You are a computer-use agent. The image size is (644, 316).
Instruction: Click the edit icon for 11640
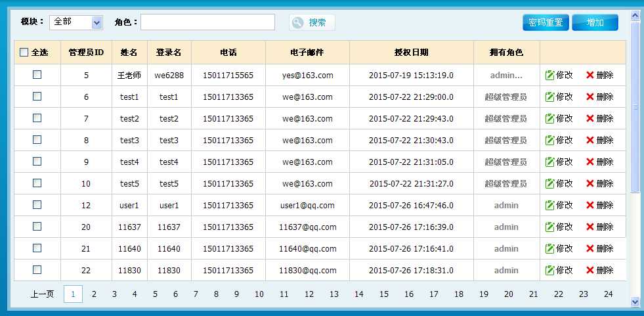coord(549,248)
